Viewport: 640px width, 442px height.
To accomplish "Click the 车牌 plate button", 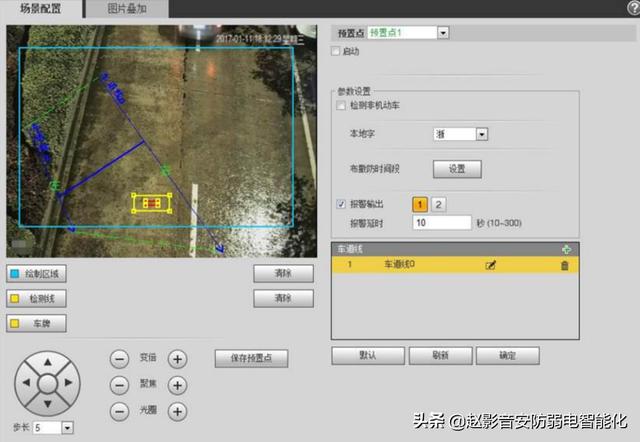I will click(36, 324).
